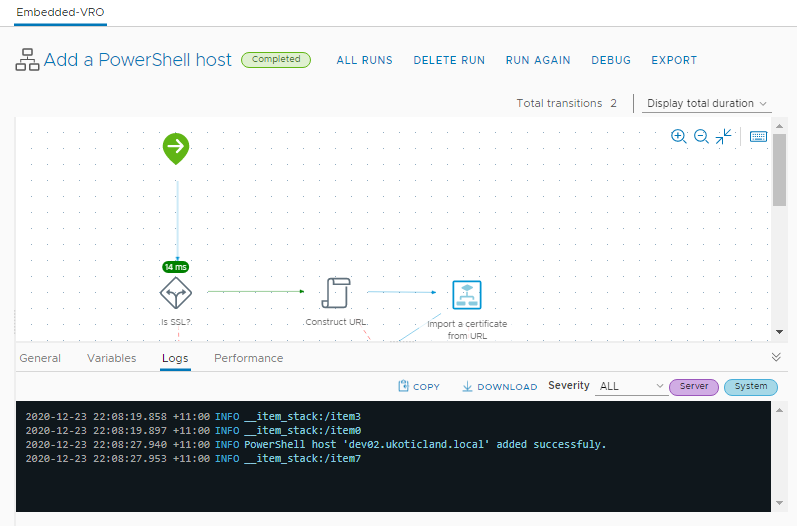The image size is (797, 526).
Task: Click the 14 ms duration badge
Action: 175,267
